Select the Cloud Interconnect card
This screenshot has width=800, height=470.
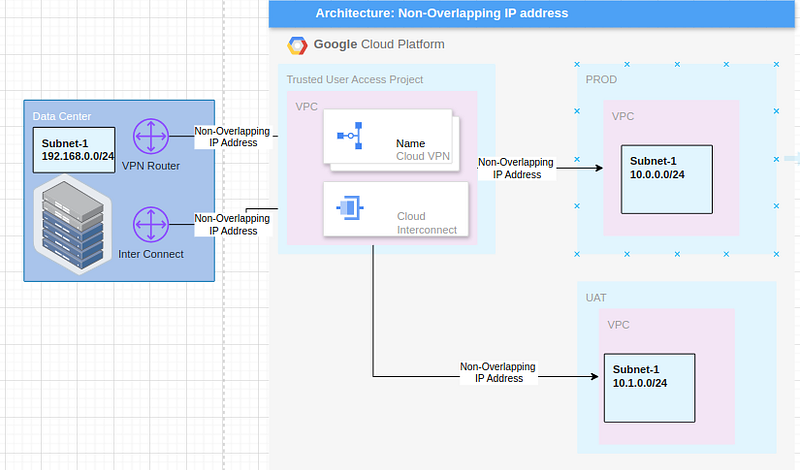396,209
